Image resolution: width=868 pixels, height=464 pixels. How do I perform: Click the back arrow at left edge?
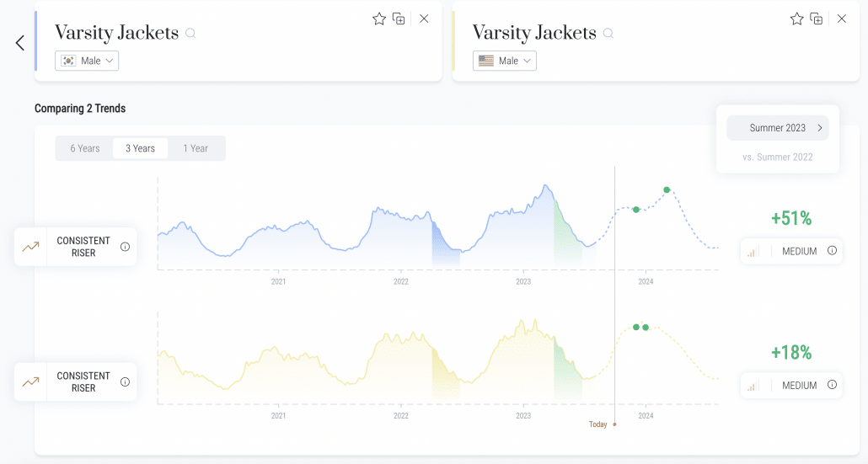20,43
